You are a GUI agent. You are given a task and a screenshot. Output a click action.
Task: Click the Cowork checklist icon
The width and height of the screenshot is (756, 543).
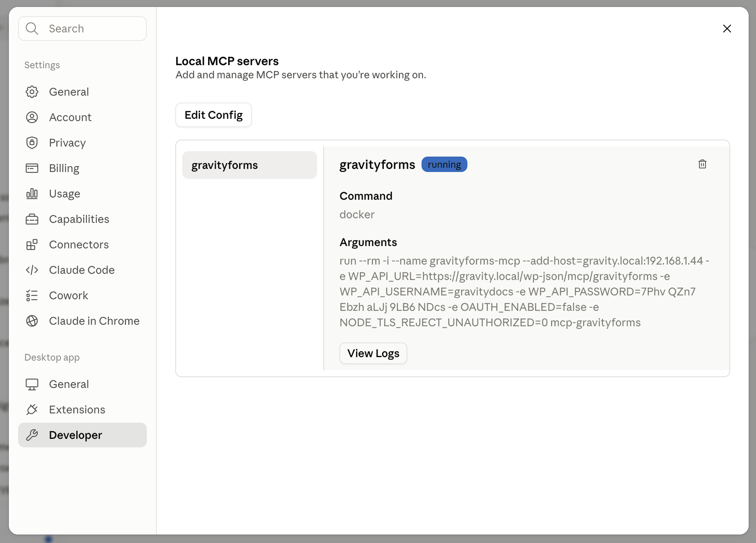(32, 295)
